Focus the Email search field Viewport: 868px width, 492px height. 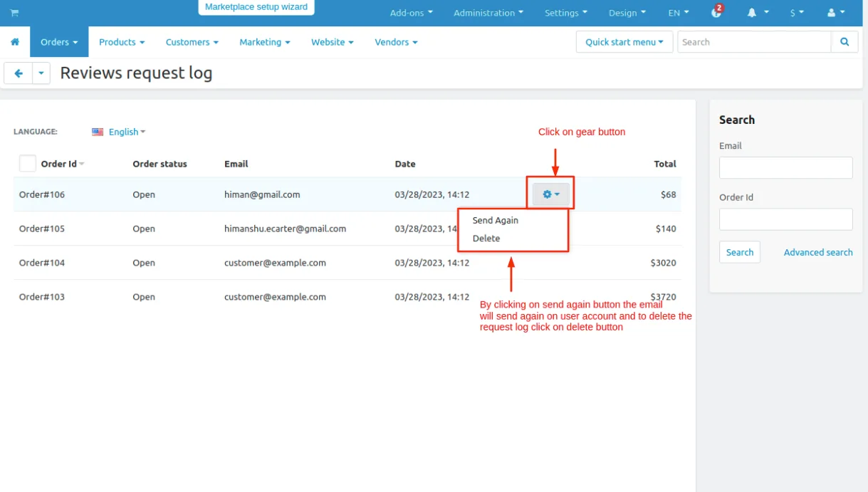pyautogui.click(x=786, y=168)
